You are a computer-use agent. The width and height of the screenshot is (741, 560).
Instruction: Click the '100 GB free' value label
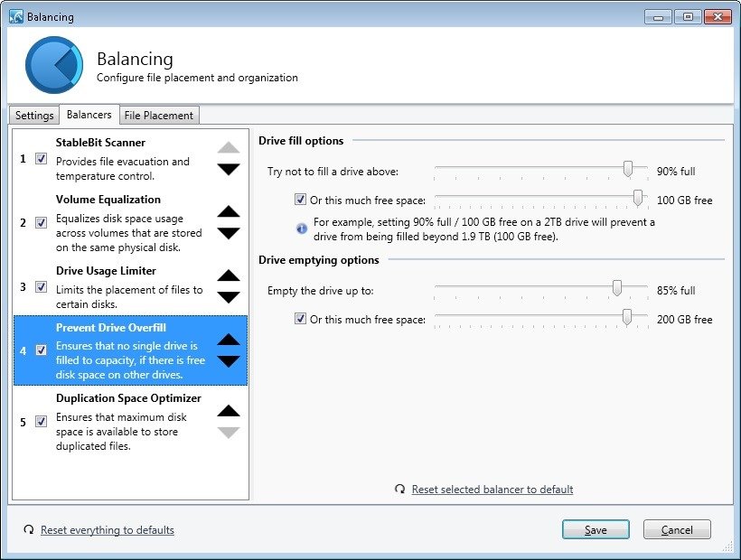tap(684, 201)
